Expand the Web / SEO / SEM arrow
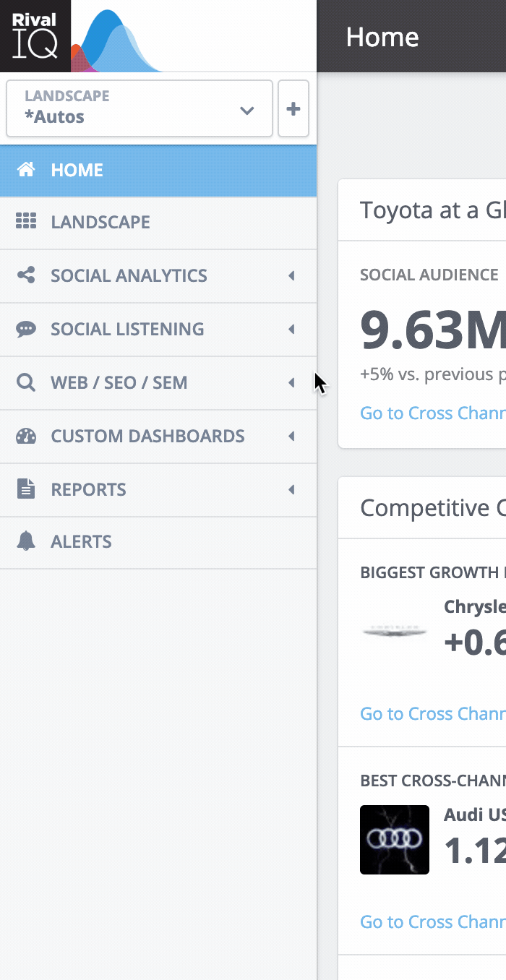 pyautogui.click(x=291, y=382)
